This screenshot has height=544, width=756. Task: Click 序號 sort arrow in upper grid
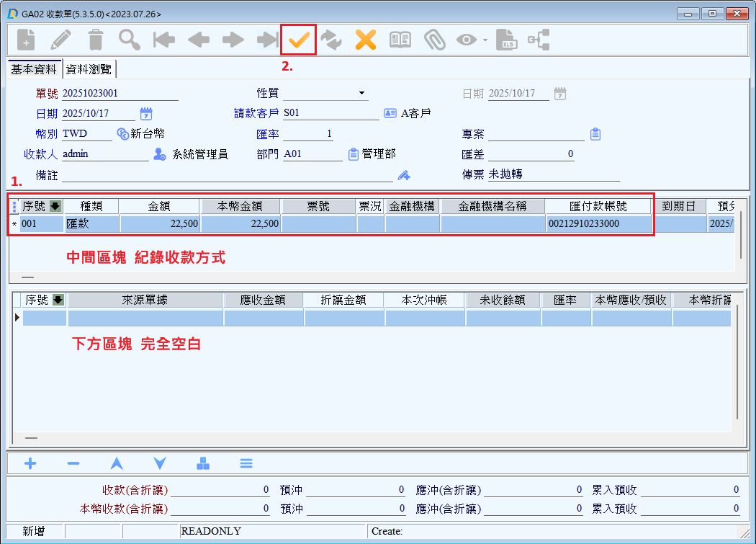55,207
